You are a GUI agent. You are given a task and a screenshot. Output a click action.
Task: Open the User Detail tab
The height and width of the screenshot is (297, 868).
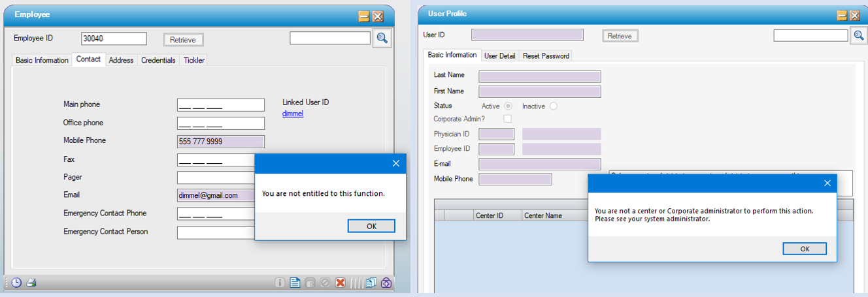[x=499, y=56]
